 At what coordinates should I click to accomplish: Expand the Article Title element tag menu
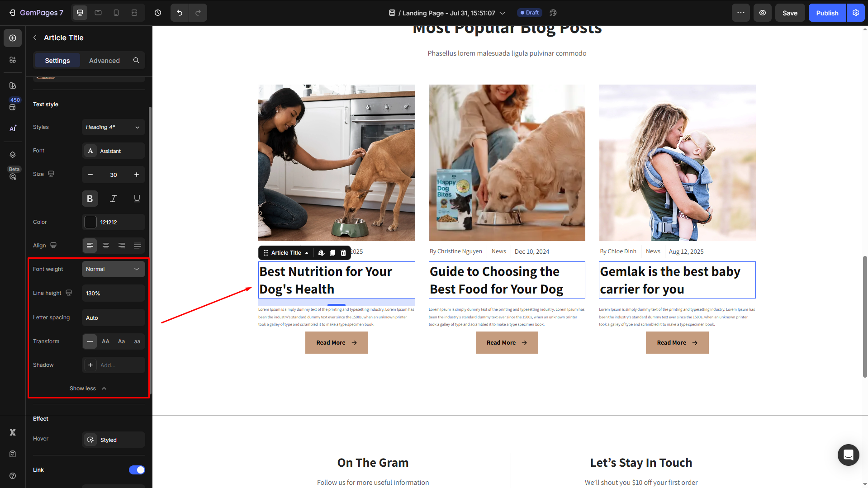tap(307, 253)
